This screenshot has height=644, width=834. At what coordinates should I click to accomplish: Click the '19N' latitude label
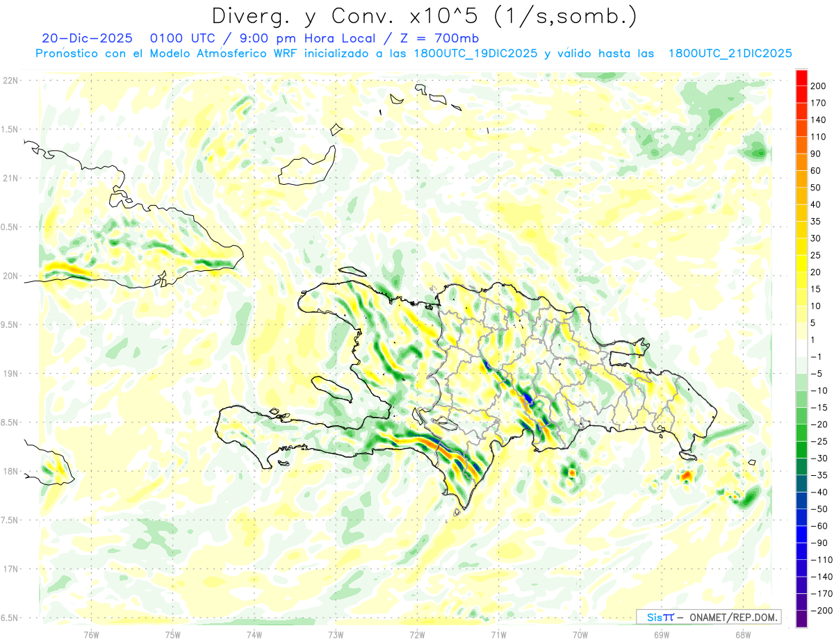(x=10, y=373)
